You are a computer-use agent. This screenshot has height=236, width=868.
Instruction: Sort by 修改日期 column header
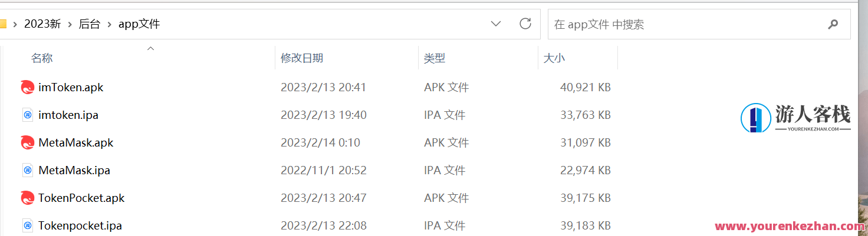[x=301, y=58]
